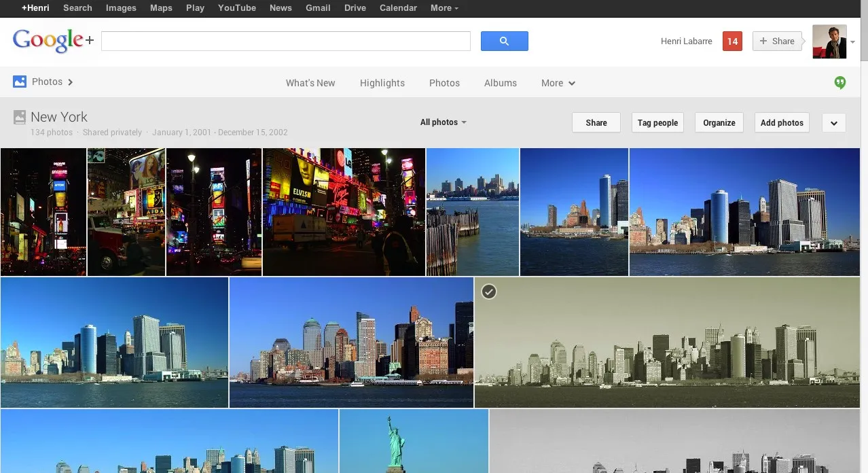This screenshot has width=868, height=473.
Task: Expand the Photos breadcrumb chevron
Action: click(70, 82)
